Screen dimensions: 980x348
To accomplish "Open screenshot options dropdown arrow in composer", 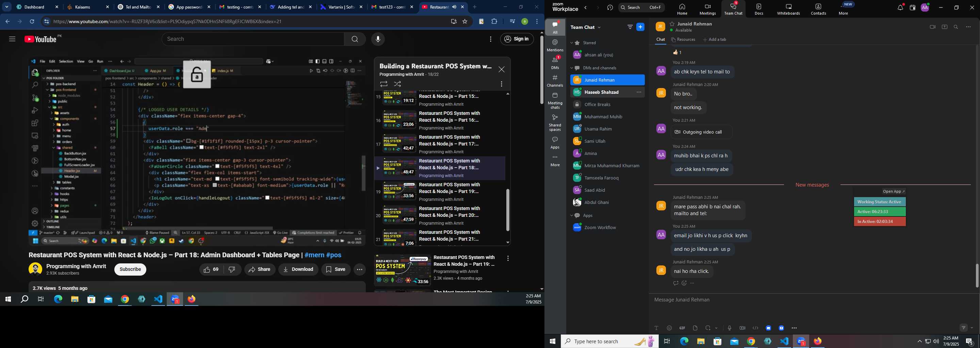I will click(716, 328).
